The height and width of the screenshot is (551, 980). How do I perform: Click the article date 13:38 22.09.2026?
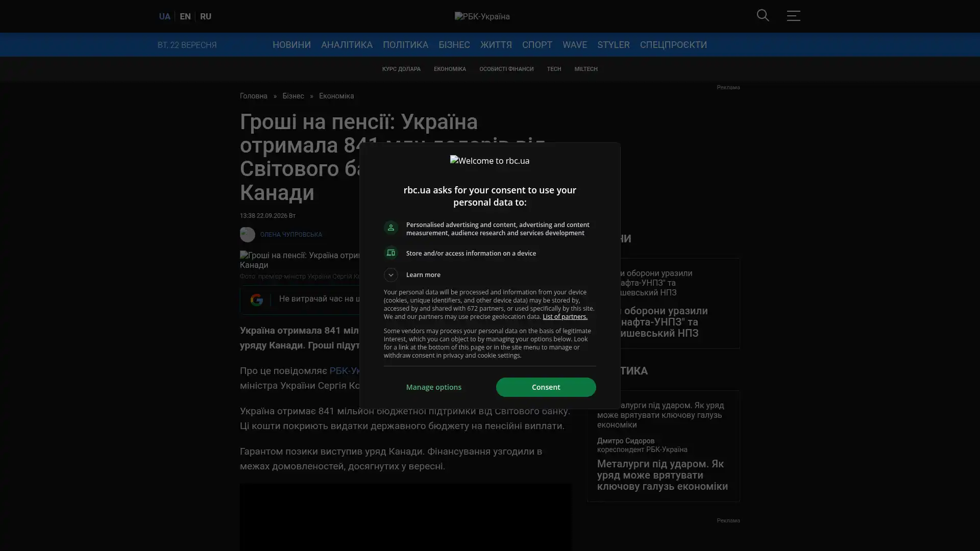click(267, 216)
